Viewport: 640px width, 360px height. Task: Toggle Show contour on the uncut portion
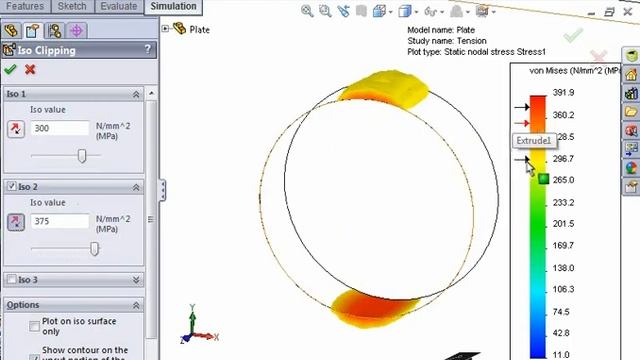34,357
